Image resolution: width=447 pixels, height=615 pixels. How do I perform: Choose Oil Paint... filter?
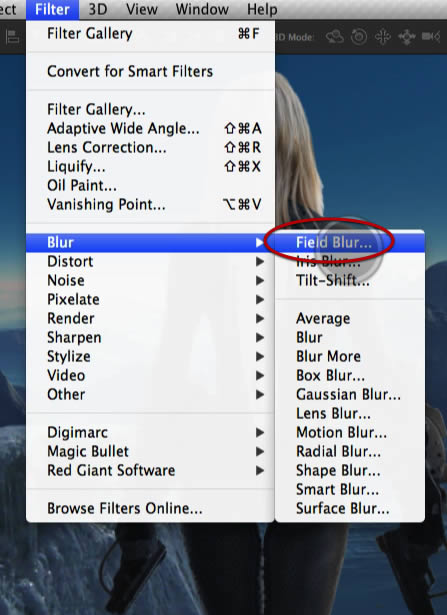tap(150, 185)
